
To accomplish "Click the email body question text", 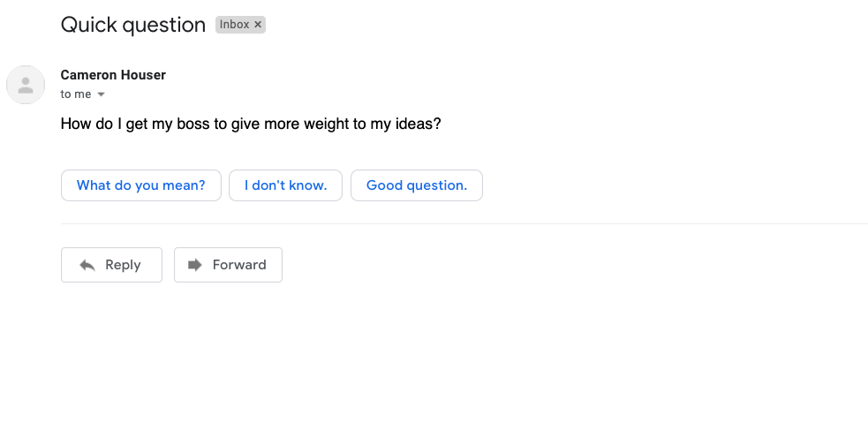I will click(x=250, y=124).
